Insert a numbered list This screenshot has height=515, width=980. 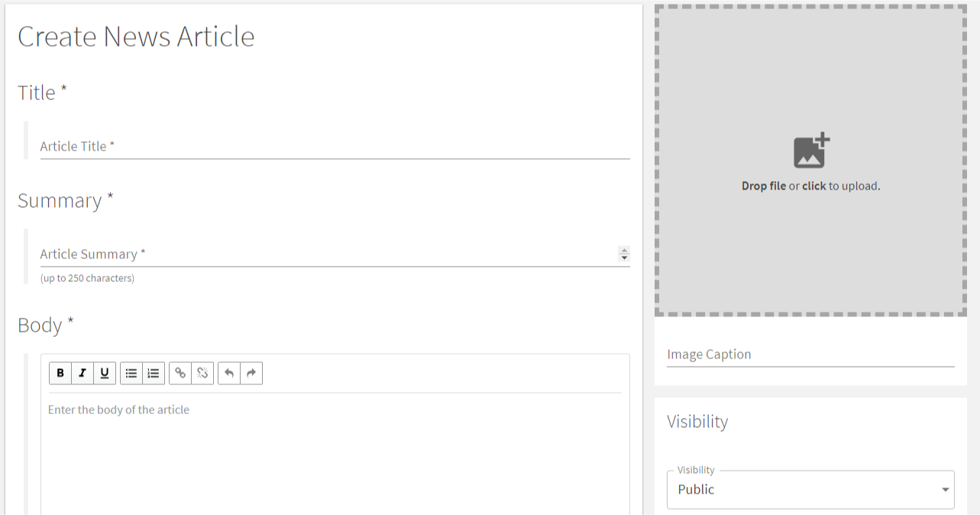154,373
